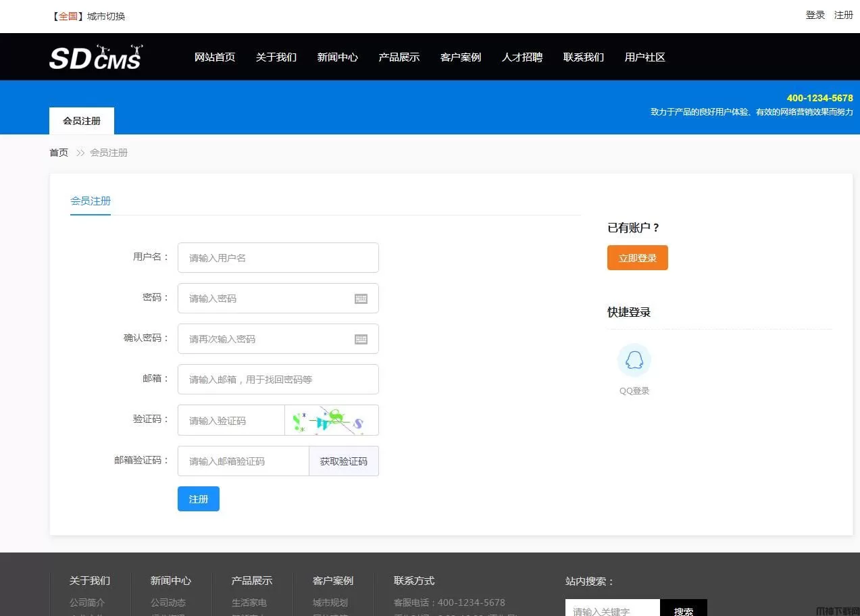The width and height of the screenshot is (860, 616).
Task: Click 获取验证码 to get email code
Action: [x=344, y=461]
